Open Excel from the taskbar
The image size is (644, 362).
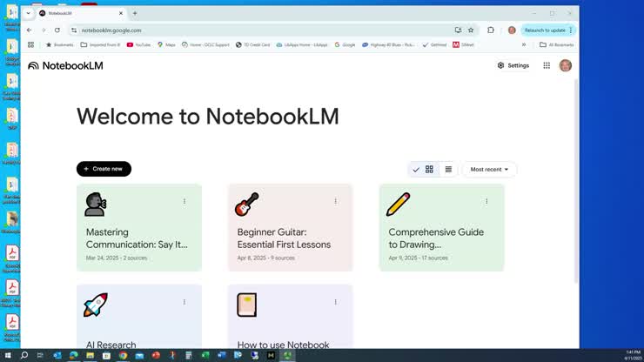pyautogui.click(x=205, y=355)
